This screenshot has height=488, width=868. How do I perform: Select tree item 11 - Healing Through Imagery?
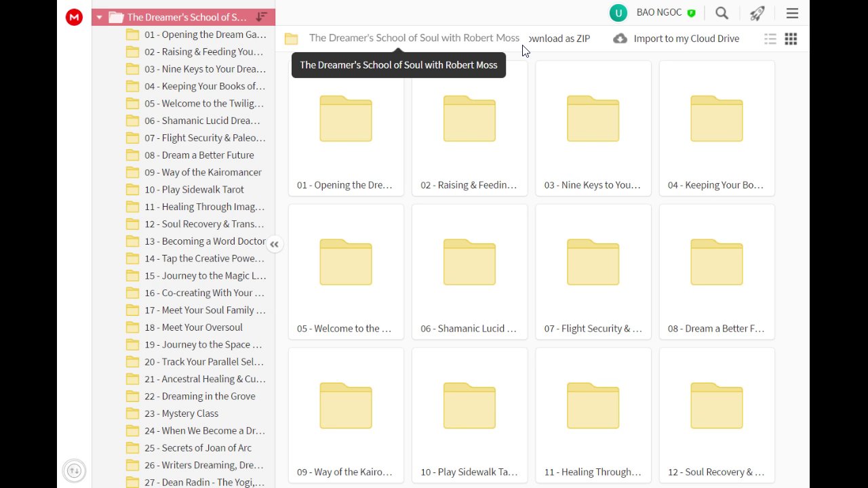tap(196, 207)
